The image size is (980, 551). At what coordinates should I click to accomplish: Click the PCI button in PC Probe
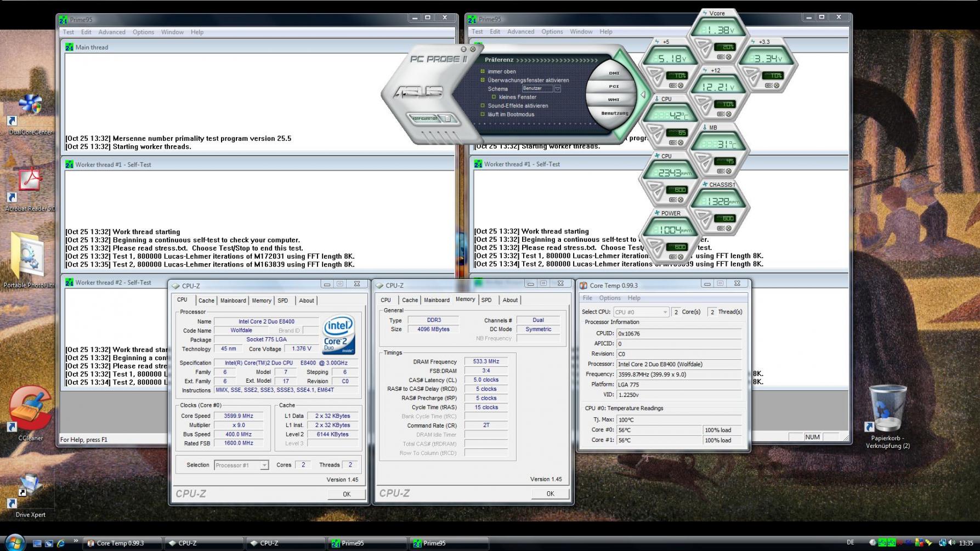[614, 86]
